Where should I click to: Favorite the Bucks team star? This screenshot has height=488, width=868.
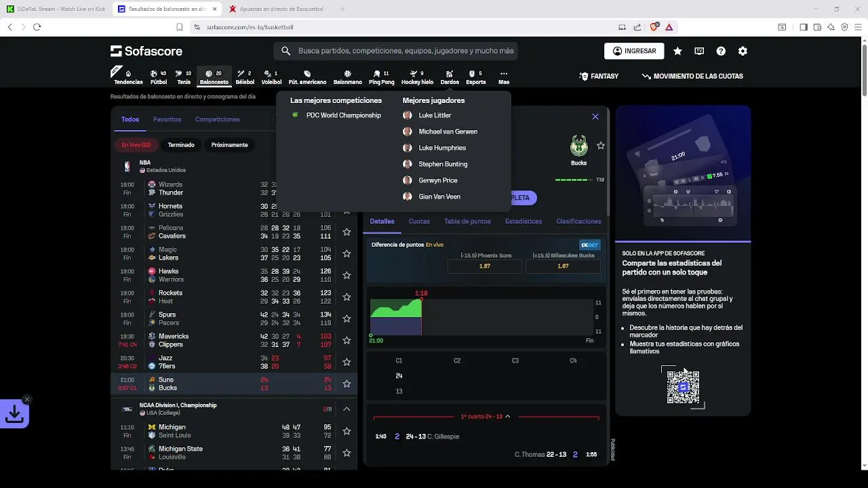pyautogui.click(x=601, y=146)
